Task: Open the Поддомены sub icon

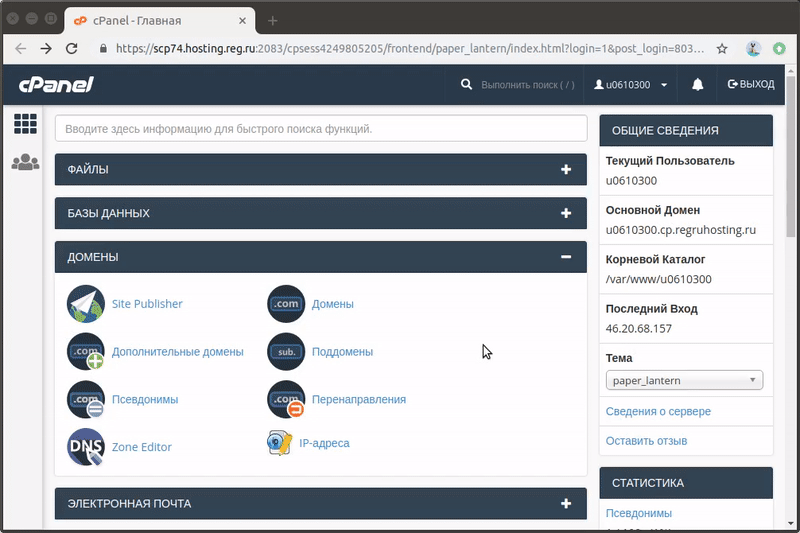Action: pos(286,351)
